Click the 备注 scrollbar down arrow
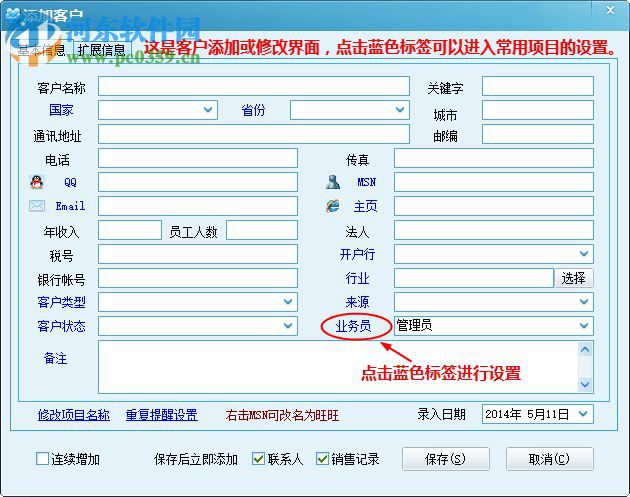The width and height of the screenshot is (630, 497). pyautogui.click(x=585, y=384)
